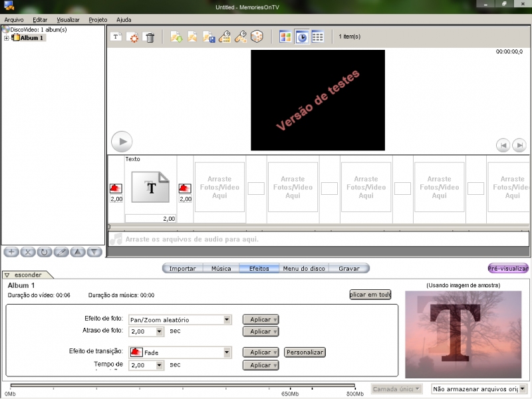The width and height of the screenshot is (532, 399).
Task: Click the dice randomize icon in toolbar
Action: click(x=257, y=37)
